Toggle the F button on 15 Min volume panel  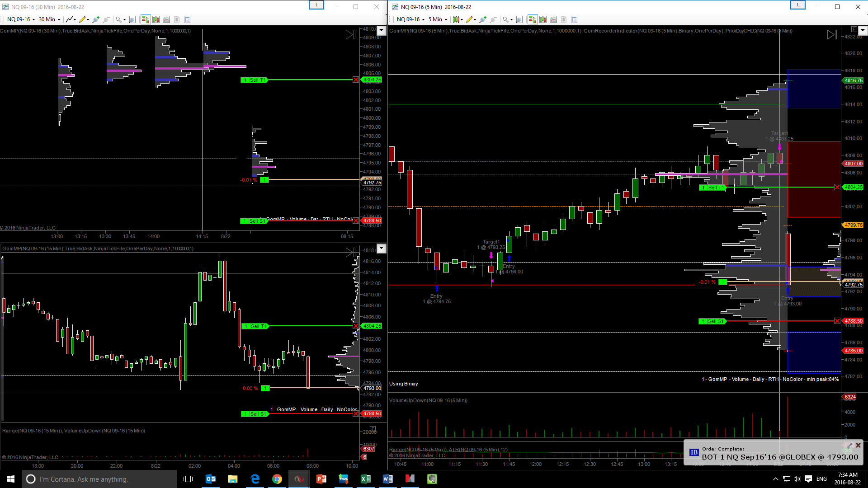(373, 428)
